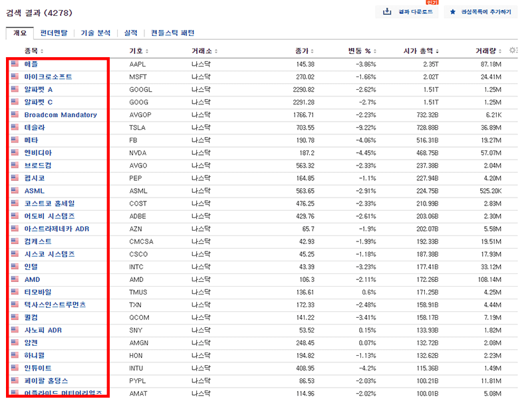The image size is (532, 399).
Task: Click the flag icon beside 퀄컴
Action: point(15,317)
